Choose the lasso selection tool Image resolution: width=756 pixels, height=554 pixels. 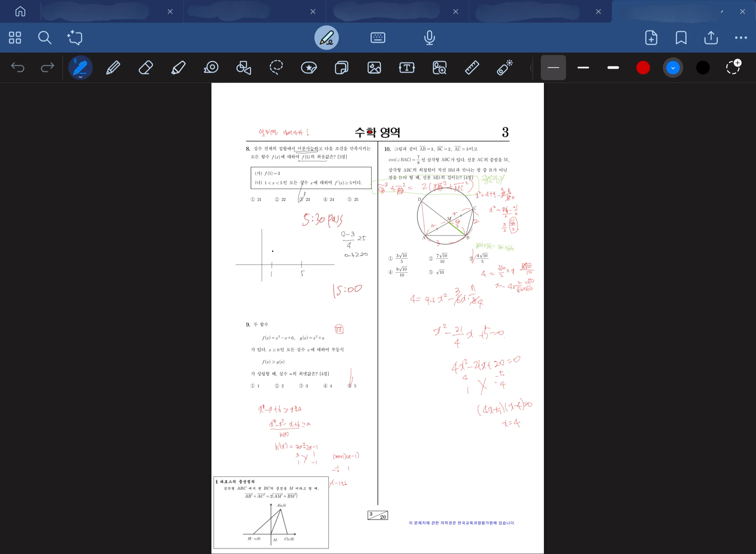(276, 68)
